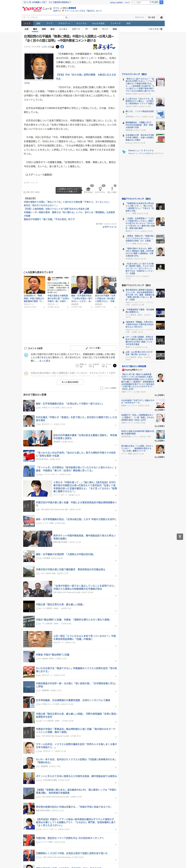This screenshot has width=186, height=868.
Task: Click うーん reaction on comment
Action: (x=106, y=365)
